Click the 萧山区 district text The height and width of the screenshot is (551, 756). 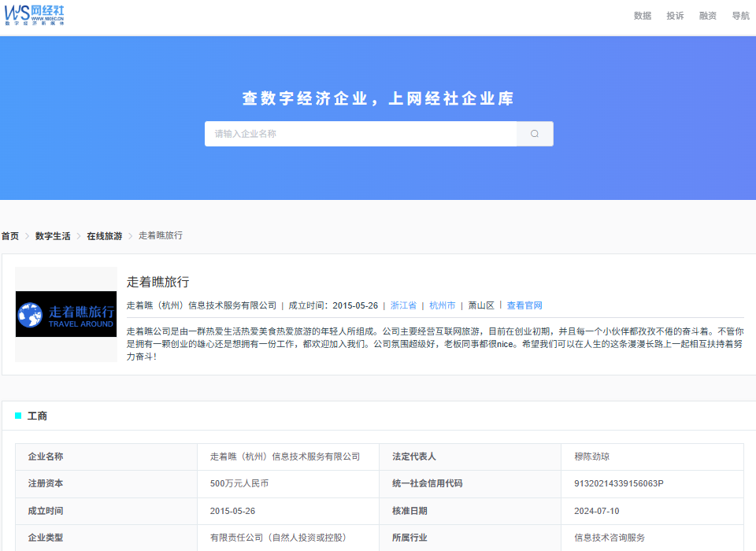(481, 305)
